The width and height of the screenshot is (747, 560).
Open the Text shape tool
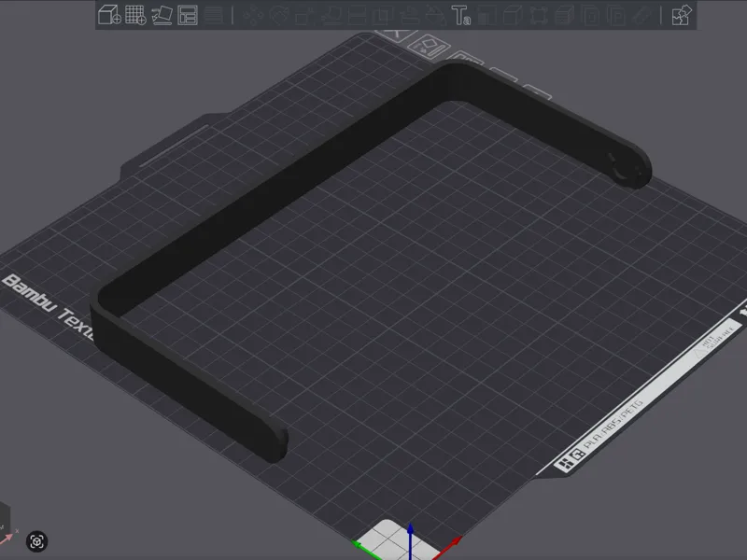(460, 15)
